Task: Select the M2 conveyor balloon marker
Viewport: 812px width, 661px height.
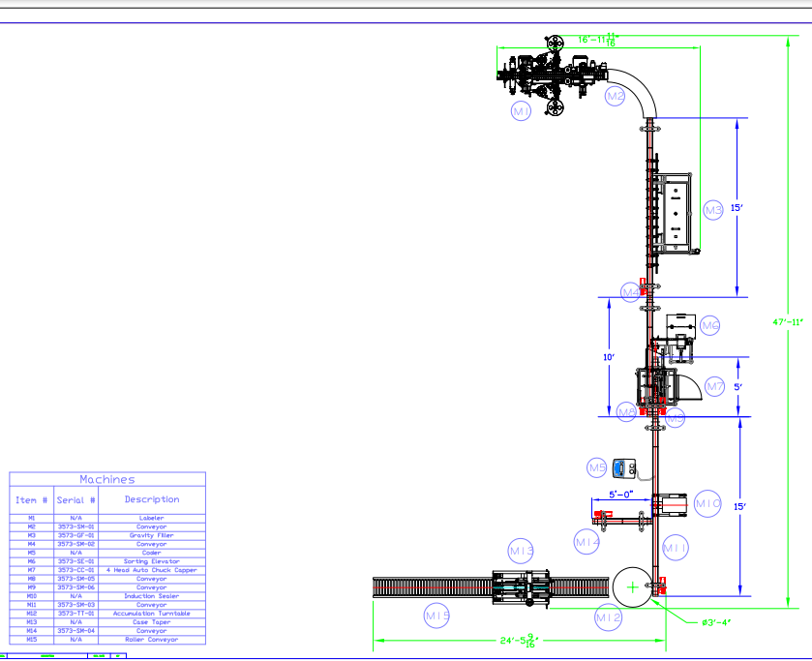Action: pos(616,96)
